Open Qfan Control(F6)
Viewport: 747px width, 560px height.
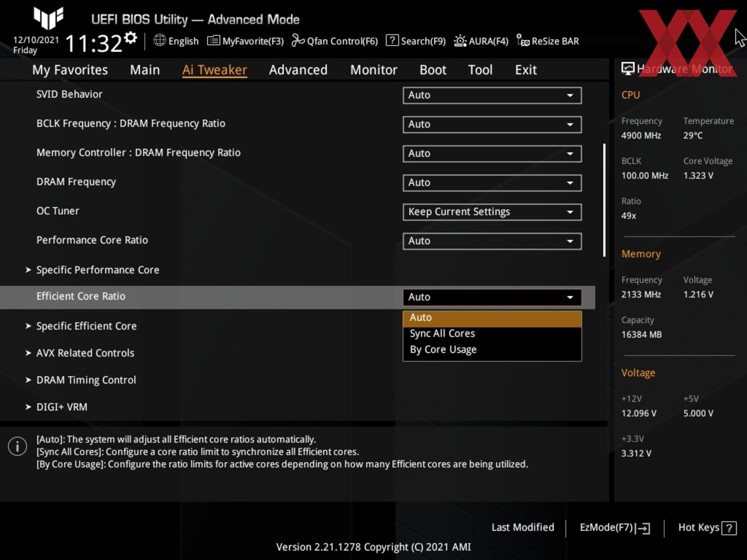tap(335, 41)
